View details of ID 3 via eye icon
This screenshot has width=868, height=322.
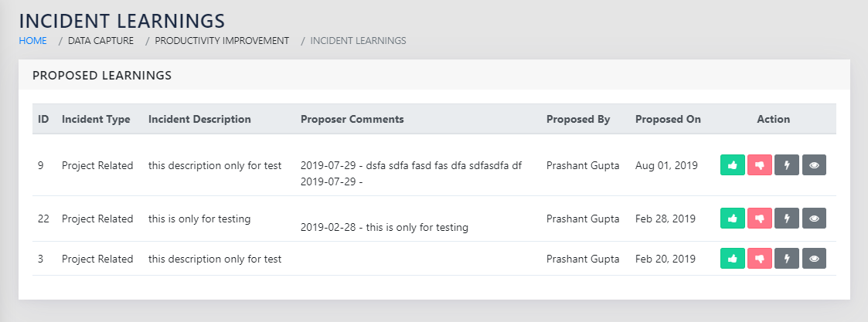(x=814, y=259)
